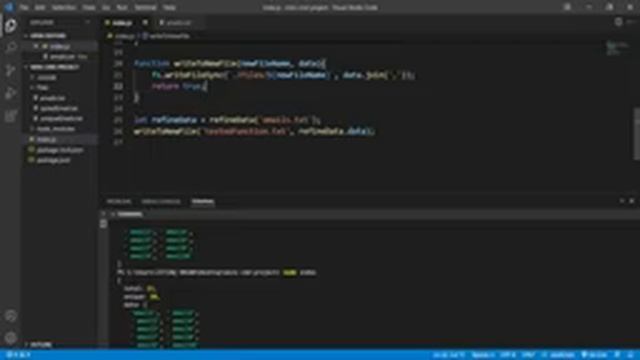Click UTF-8 encoding in status bar

click(x=508, y=355)
